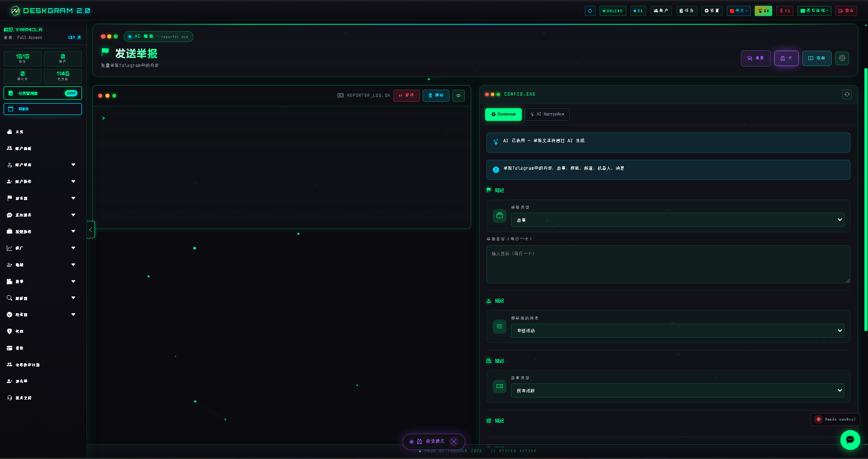Toggle the FX effects button
The width and height of the screenshot is (868, 459).
(x=785, y=11)
